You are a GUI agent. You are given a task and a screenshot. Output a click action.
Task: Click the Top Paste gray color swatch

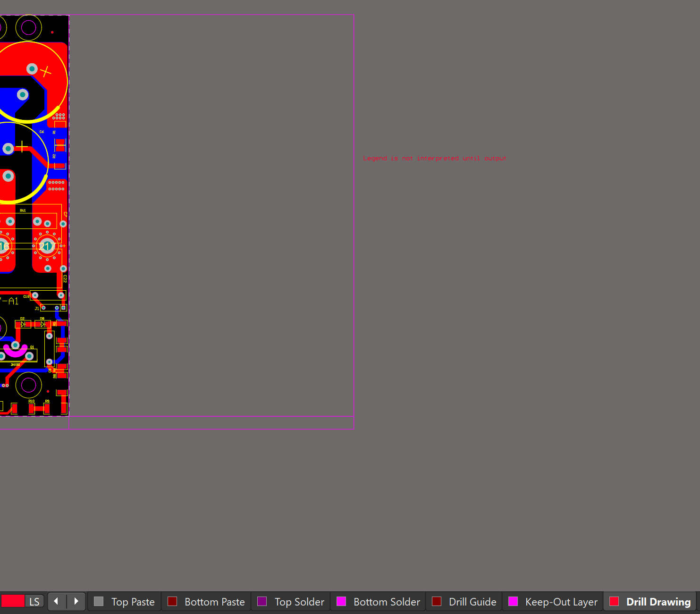pyautogui.click(x=99, y=601)
